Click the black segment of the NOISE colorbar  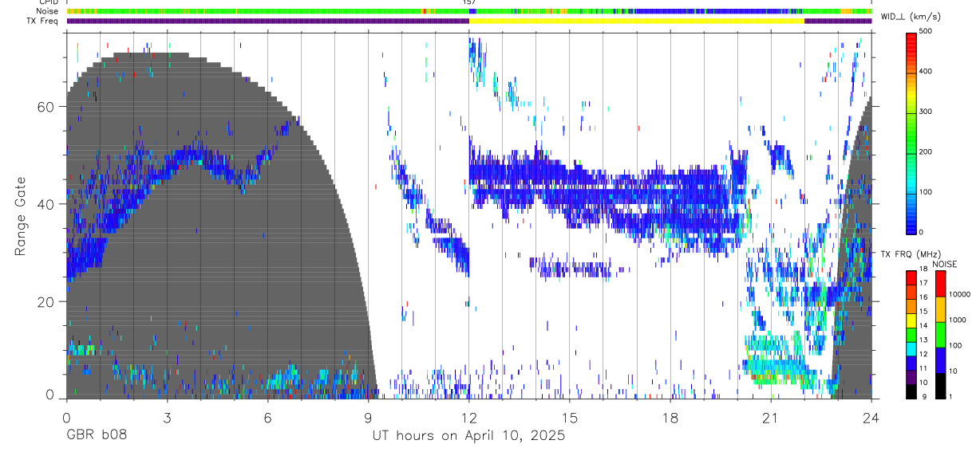(940, 385)
